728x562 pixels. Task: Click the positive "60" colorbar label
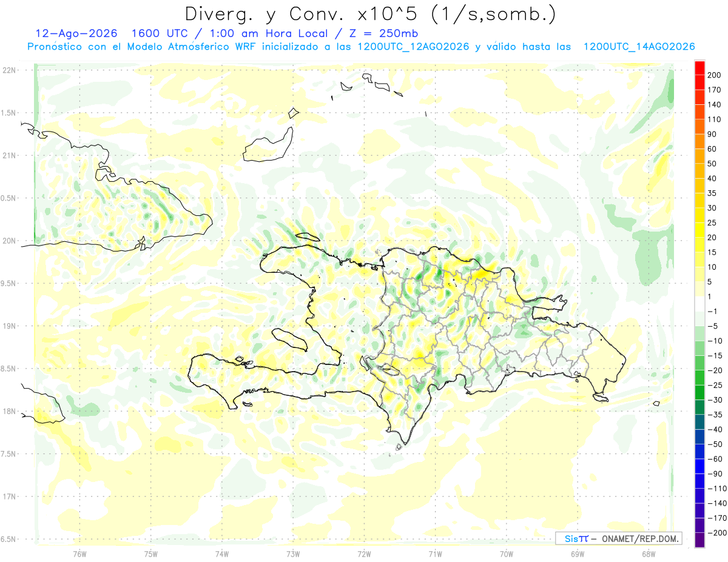pyautogui.click(x=713, y=149)
